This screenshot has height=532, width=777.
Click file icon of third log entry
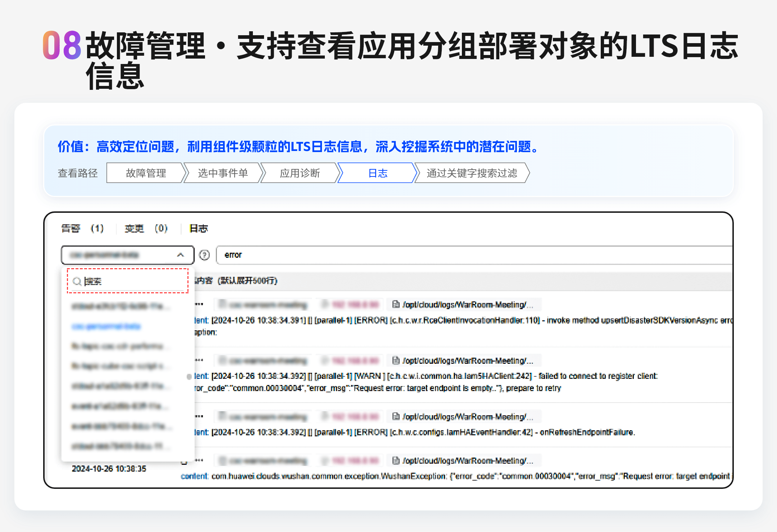tap(396, 416)
